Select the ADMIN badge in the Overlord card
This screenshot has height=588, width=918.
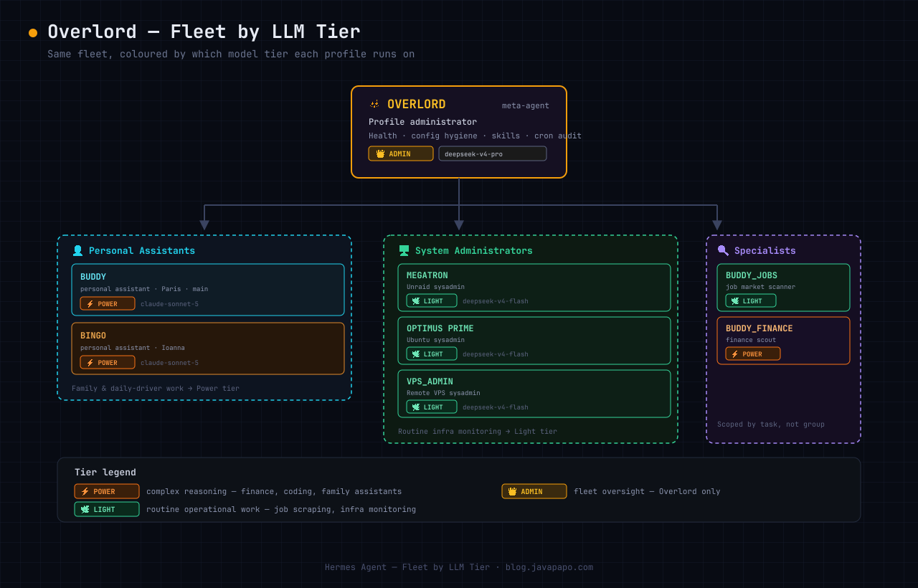pos(401,153)
